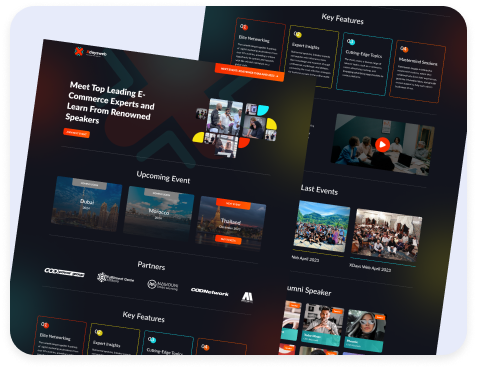The height and width of the screenshot is (369, 477).
Task: Click the Novadure circular partner logo
Action: 163,285
